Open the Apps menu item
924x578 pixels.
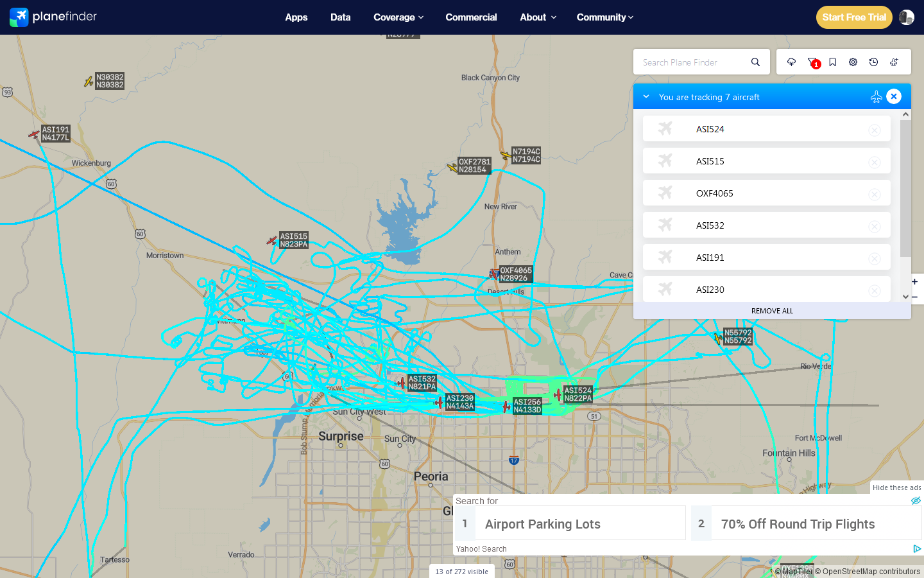point(296,17)
